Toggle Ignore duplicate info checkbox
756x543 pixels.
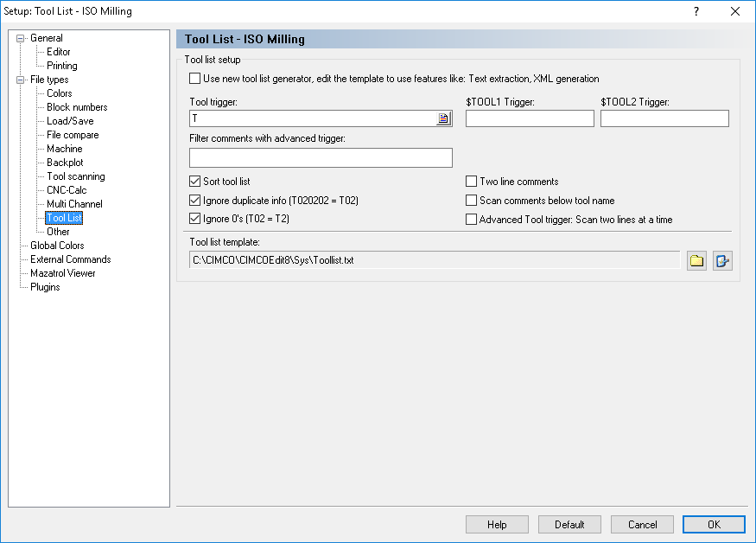pyautogui.click(x=194, y=200)
